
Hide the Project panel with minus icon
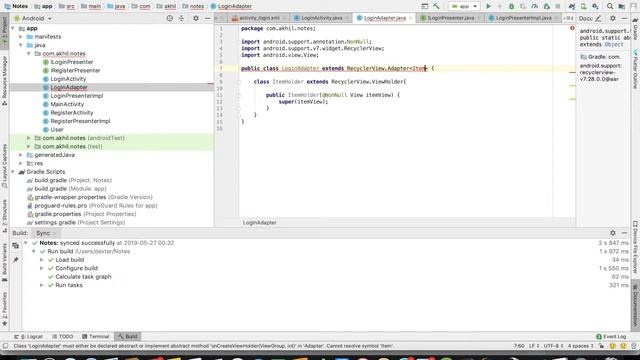[x=207, y=18]
